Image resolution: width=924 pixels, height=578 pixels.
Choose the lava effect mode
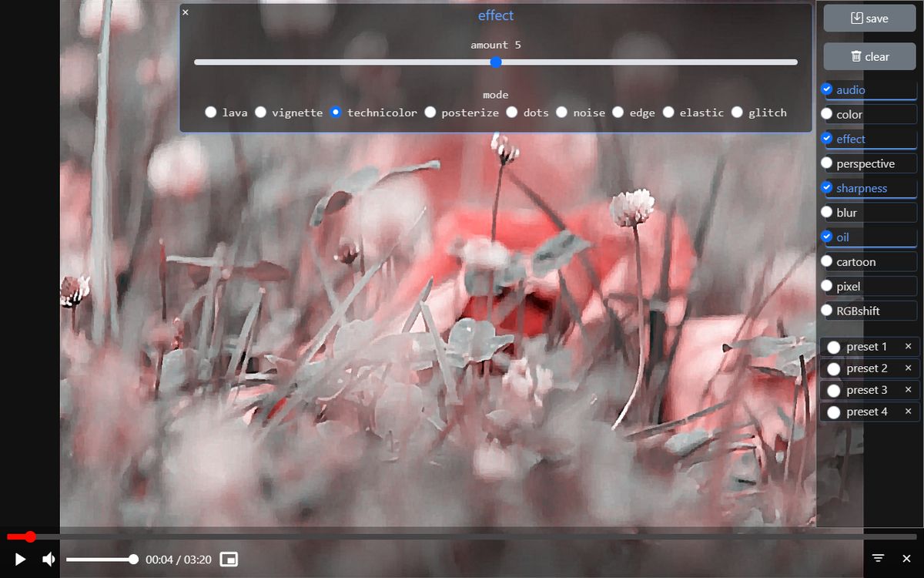pos(210,112)
